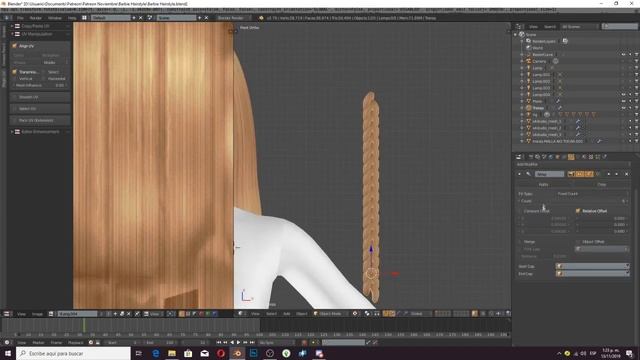Collapse the UV Manipulation panel
Screen dimensions: 640x360
coord(13,34)
